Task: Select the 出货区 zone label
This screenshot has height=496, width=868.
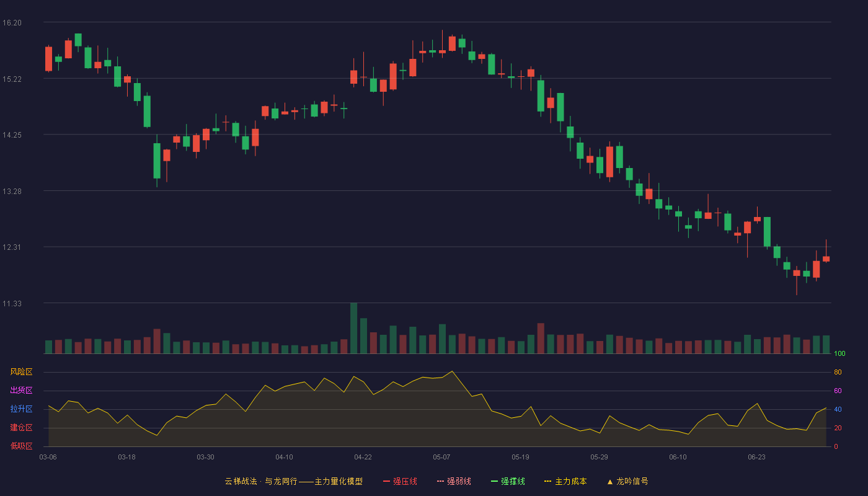Action: (21, 391)
